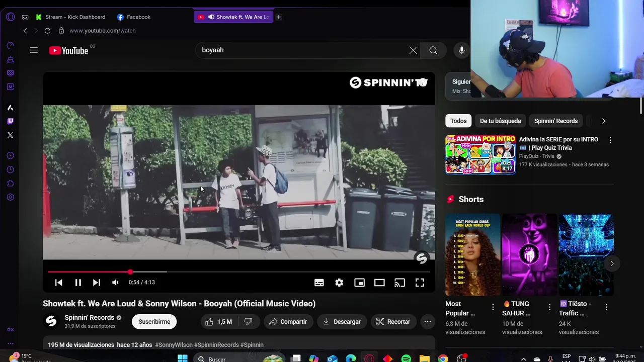Open Adivina por Intro video thumbnail
Image resolution: width=644 pixels, height=362 pixels.
click(480, 154)
